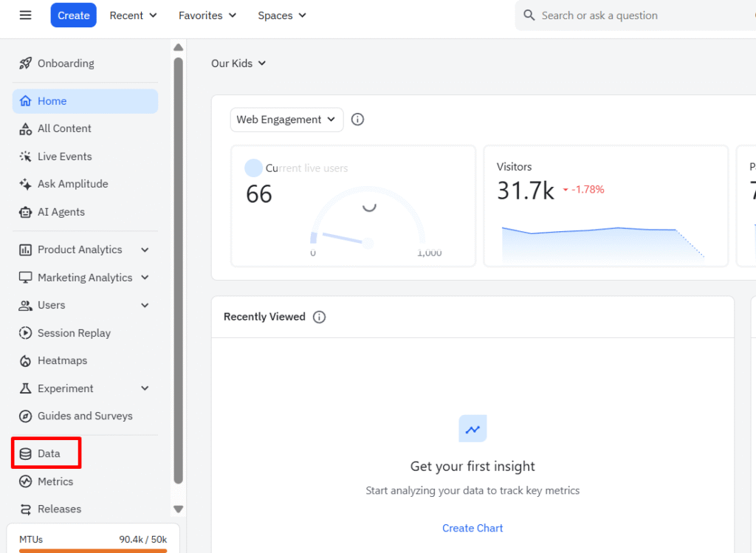Click the MTUs usage progress bar
This screenshot has height=553, width=756.
click(93, 550)
